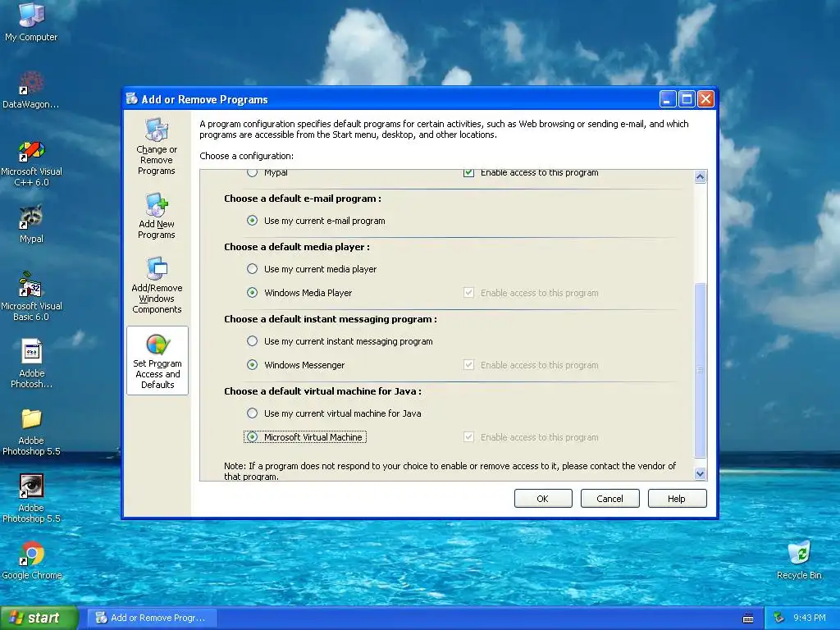This screenshot has width=840, height=630.
Task: Select Add New Programs in sidebar
Action: (157, 216)
